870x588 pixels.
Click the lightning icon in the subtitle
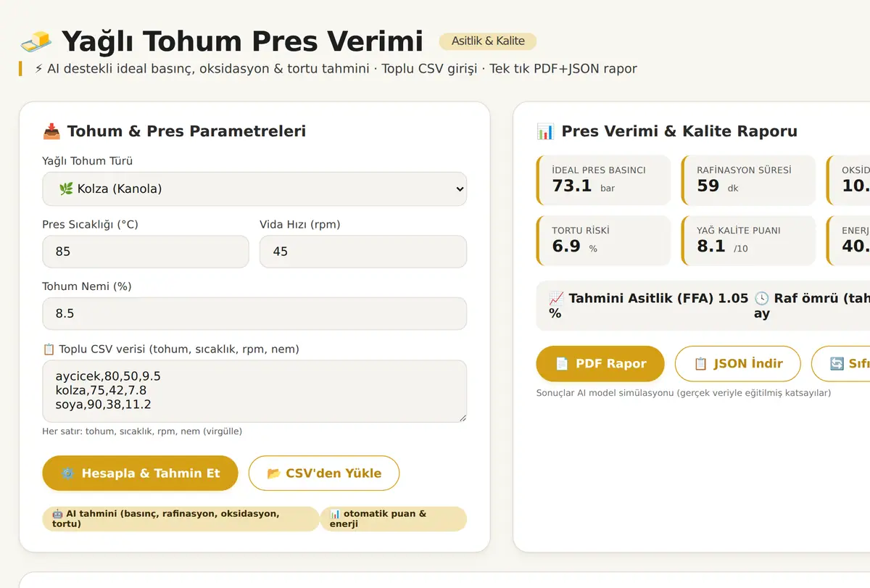pyautogui.click(x=39, y=69)
